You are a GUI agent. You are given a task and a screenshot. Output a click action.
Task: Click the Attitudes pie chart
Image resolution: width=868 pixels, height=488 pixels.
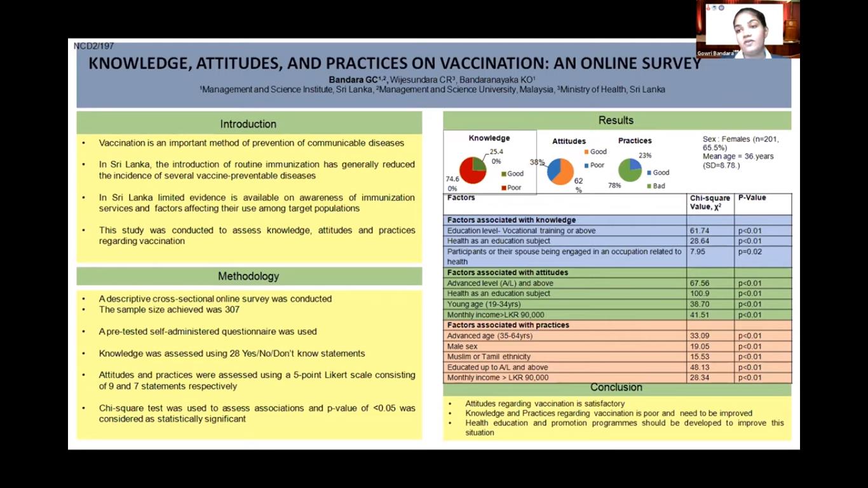click(x=560, y=172)
